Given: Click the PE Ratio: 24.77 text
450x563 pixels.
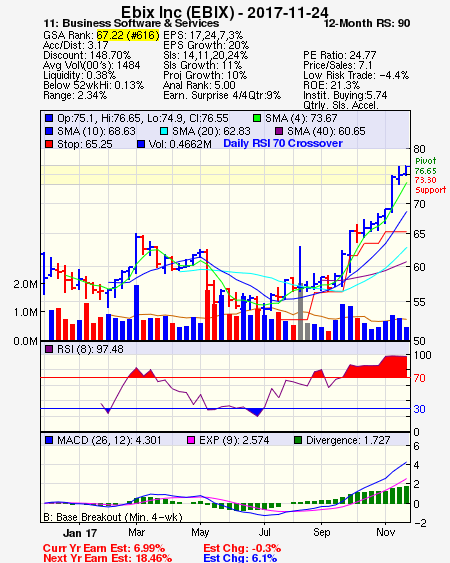Looking at the screenshot, I should point(340,55).
